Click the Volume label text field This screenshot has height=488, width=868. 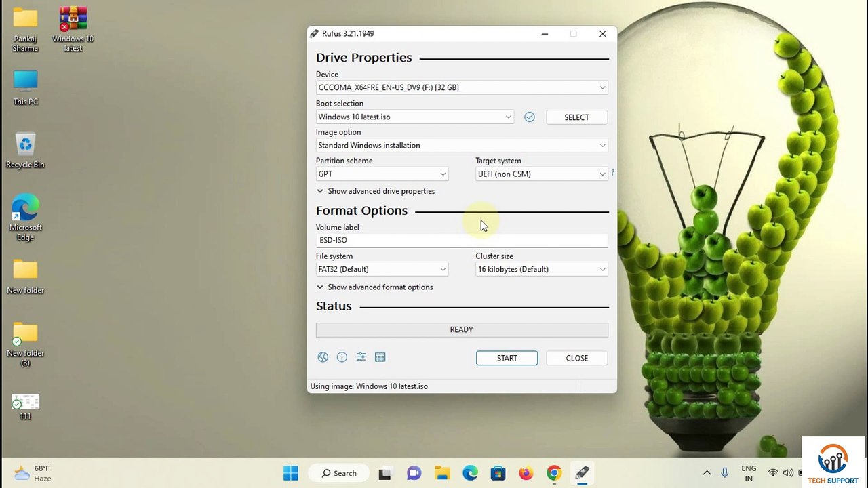[x=462, y=240]
